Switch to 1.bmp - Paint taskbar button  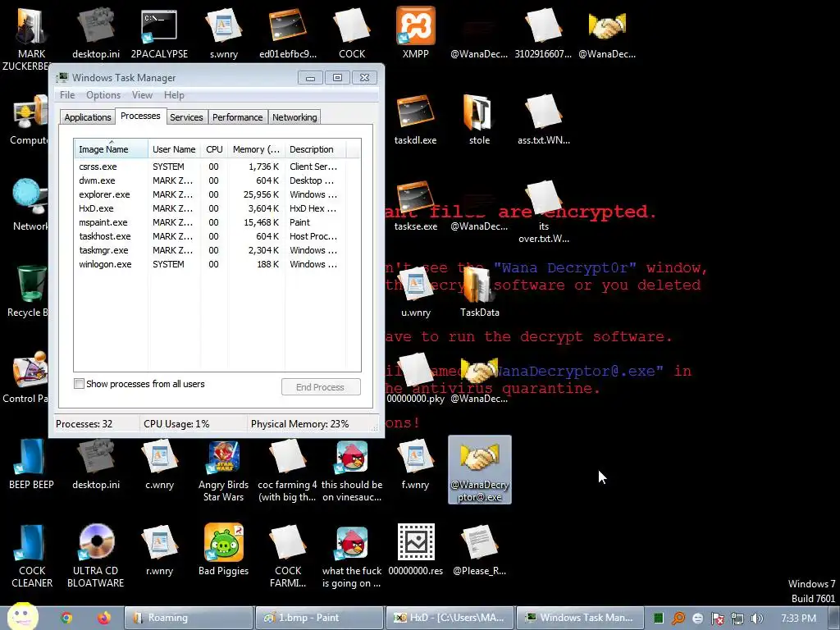[x=319, y=618]
